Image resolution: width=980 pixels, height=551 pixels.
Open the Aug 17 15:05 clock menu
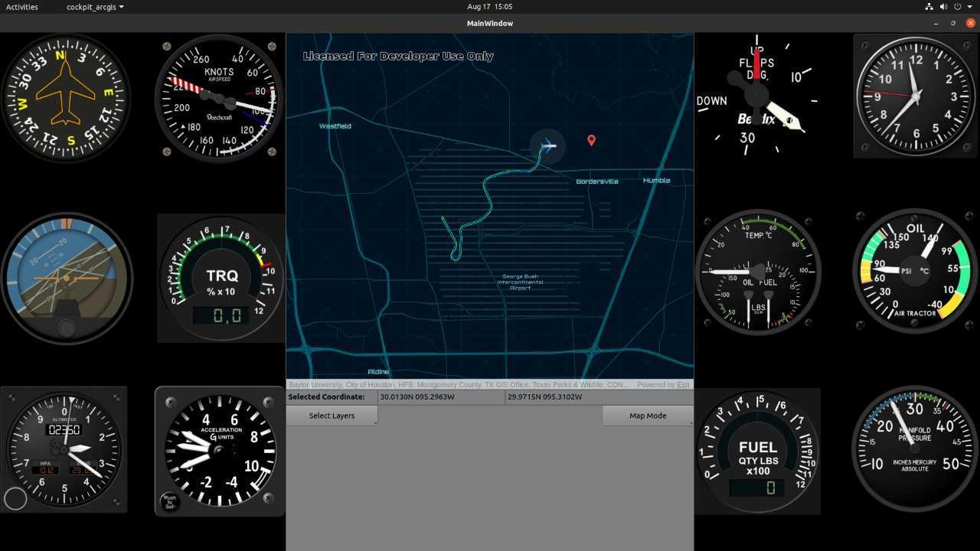[x=490, y=7]
